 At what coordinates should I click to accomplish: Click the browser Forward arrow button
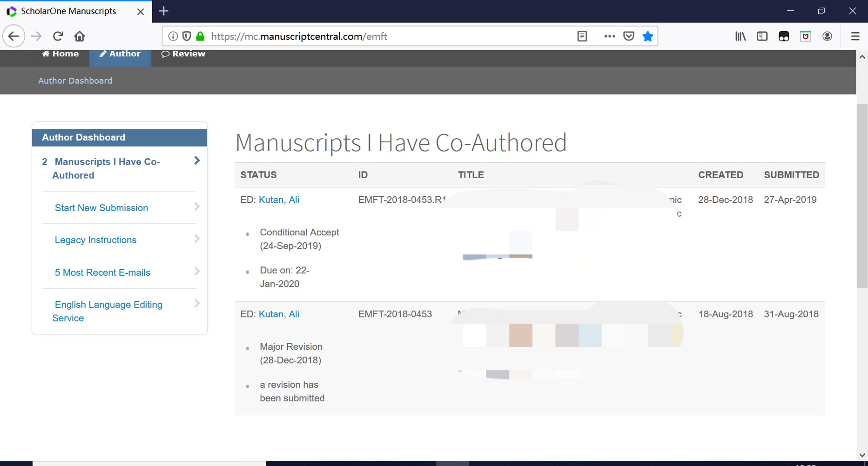(36, 36)
